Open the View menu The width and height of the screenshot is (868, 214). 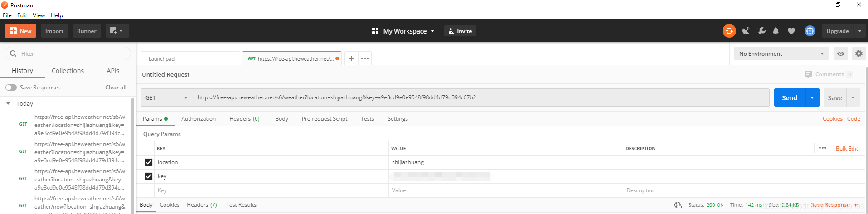pos(39,15)
